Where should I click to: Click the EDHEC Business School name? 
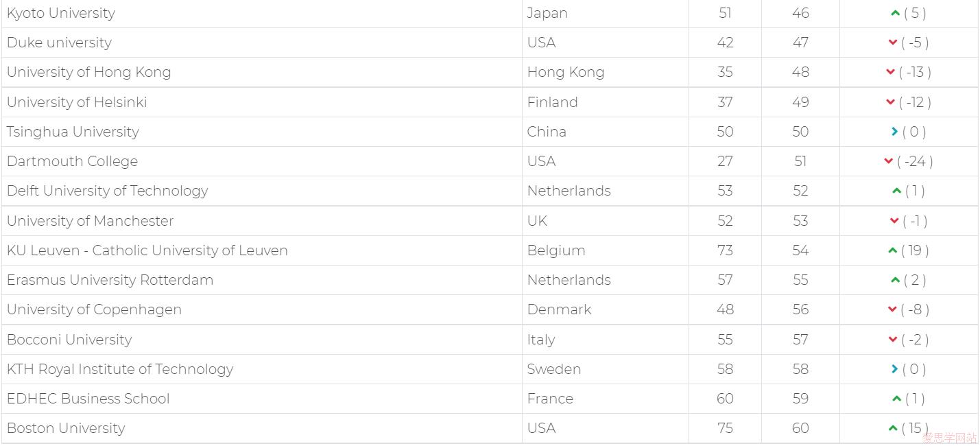tap(88, 399)
